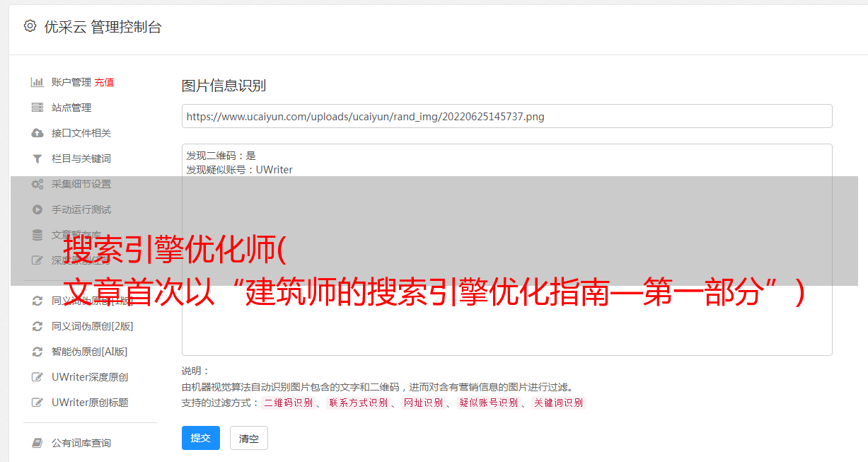Open 手动运行测试 in sidebar
The height and width of the screenshot is (462, 868).
pyautogui.click(x=81, y=209)
